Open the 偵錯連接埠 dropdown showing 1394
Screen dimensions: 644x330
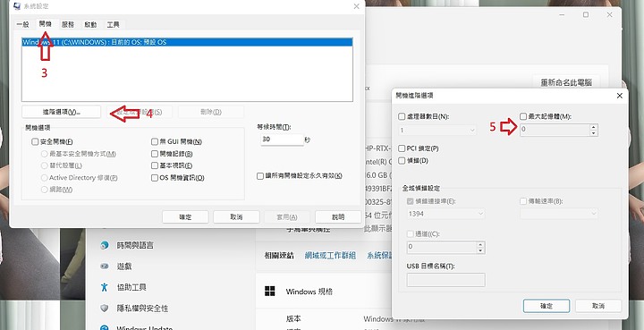point(445,214)
